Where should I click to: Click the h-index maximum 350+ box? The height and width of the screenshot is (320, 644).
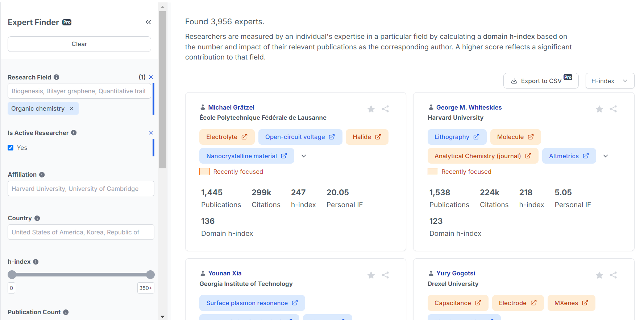tap(146, 288)
